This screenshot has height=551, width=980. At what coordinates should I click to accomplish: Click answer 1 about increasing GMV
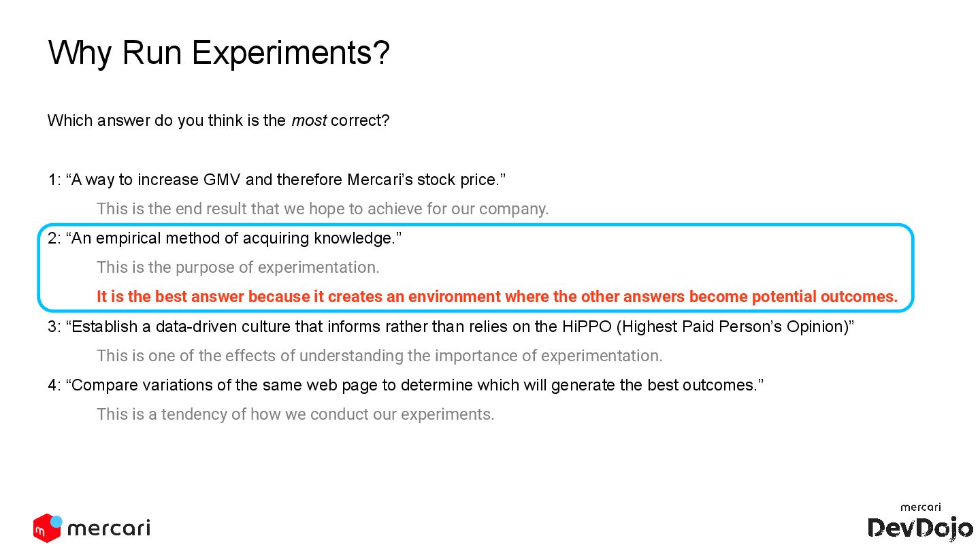pyautogui.click(x=277, y=180)
